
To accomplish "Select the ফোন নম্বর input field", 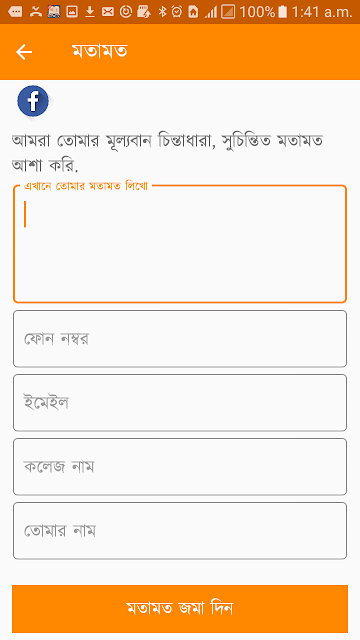I will click(180, 339).
